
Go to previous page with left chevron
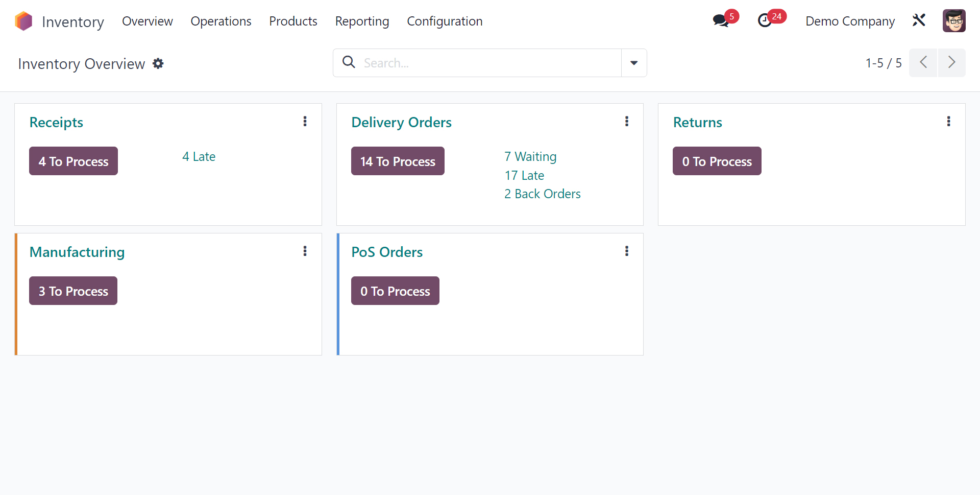tap(923, 62)
